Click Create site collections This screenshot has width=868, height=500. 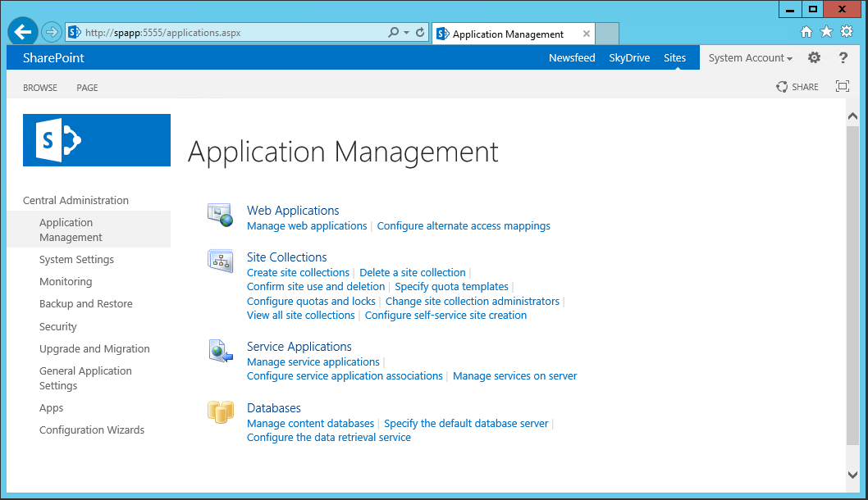(x=298, y=272)
